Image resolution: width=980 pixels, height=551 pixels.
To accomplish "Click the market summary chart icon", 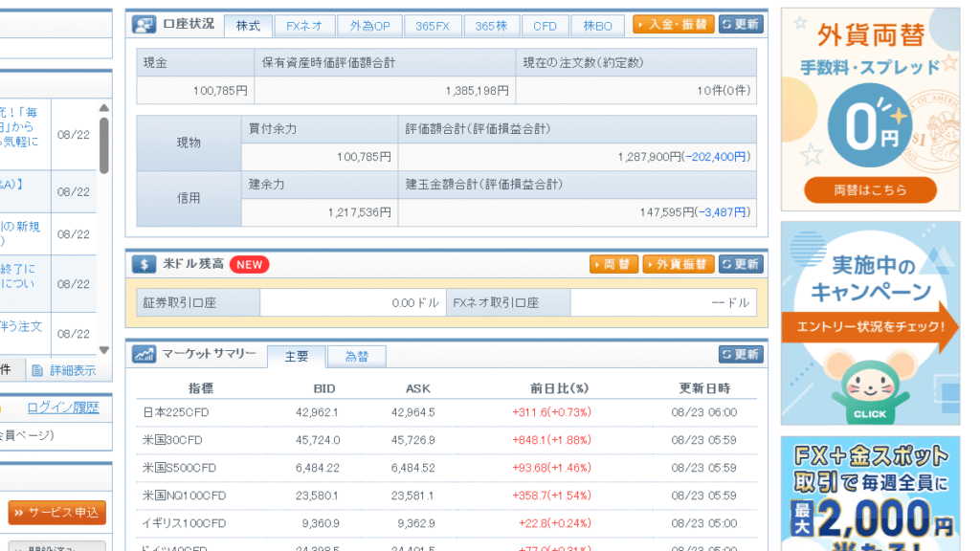I will point(144,354).
